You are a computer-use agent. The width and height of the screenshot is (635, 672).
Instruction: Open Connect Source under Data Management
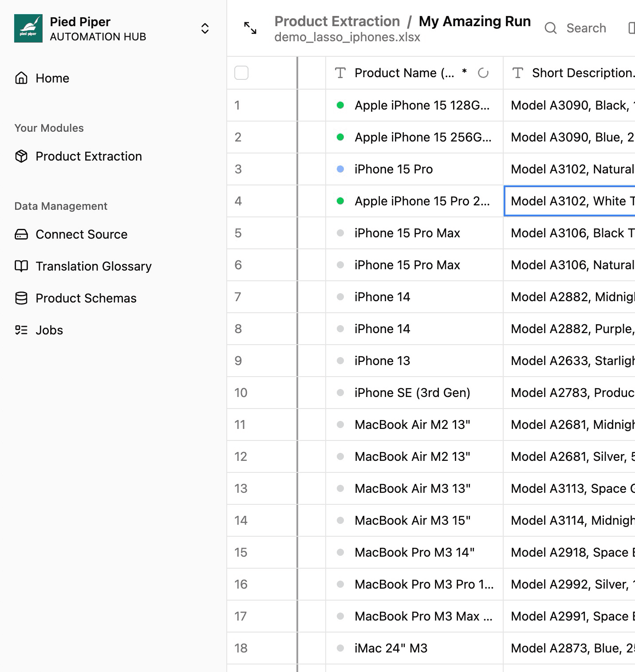pyautogui.click(x=81, y=234)
